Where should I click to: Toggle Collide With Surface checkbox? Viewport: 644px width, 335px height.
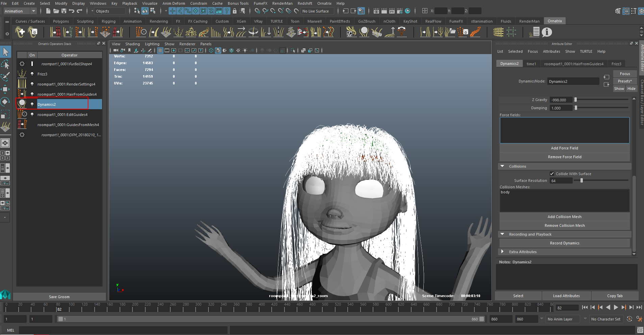pyautogui.click(x=552, y=174)
